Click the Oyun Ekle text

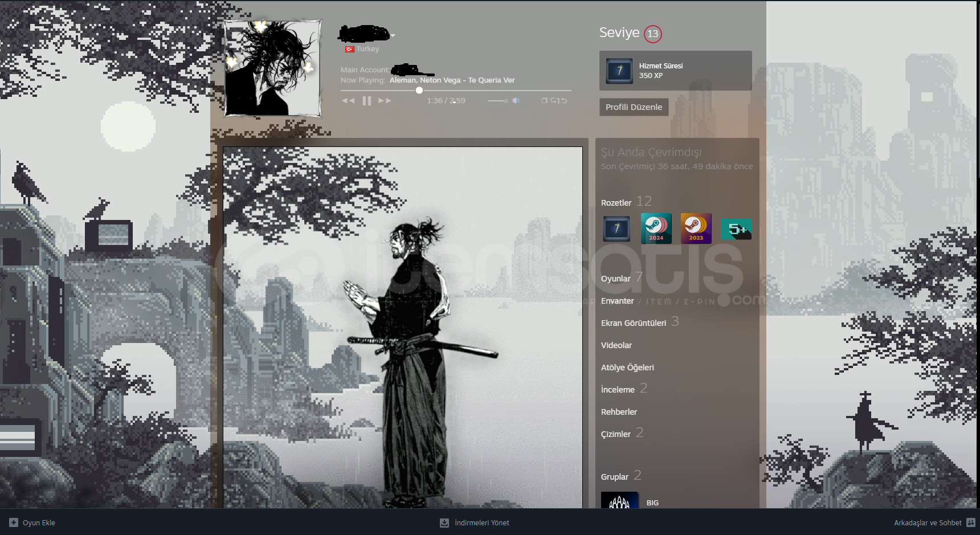(39, 523)
